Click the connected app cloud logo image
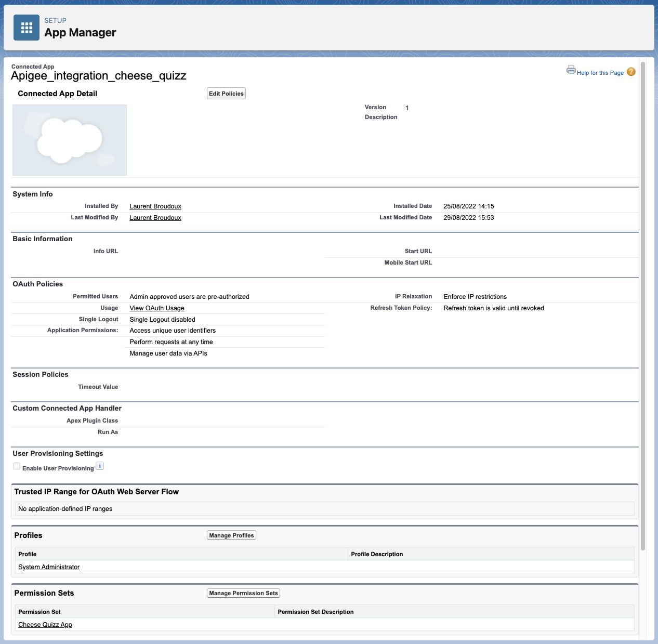This screenshot has width=658, height=644. click(x=70, y=140)
